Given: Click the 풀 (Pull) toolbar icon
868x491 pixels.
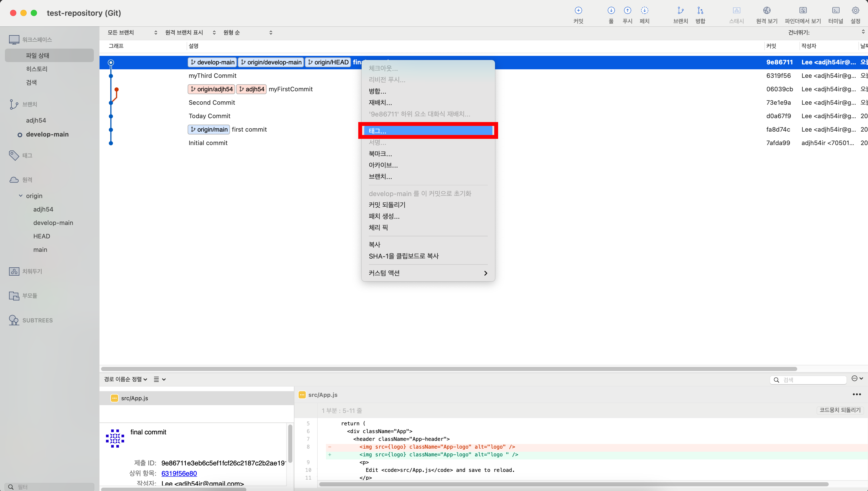Looking at the screenshot, I should tap(611, 11).
